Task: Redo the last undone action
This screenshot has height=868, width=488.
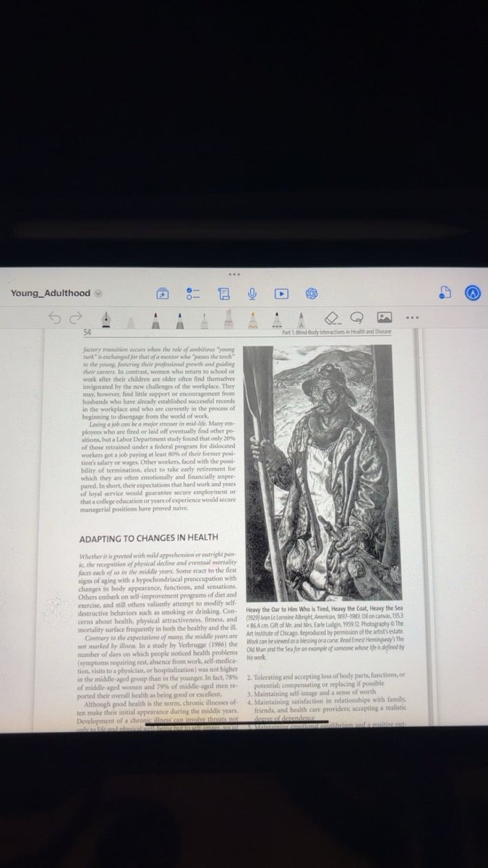Action: pyautogui.click(x=76, y=318)
